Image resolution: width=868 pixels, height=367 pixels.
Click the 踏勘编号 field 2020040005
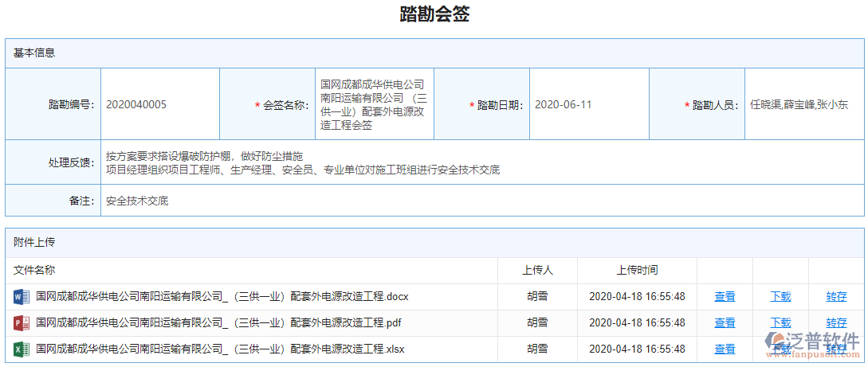tap(160, 104)
